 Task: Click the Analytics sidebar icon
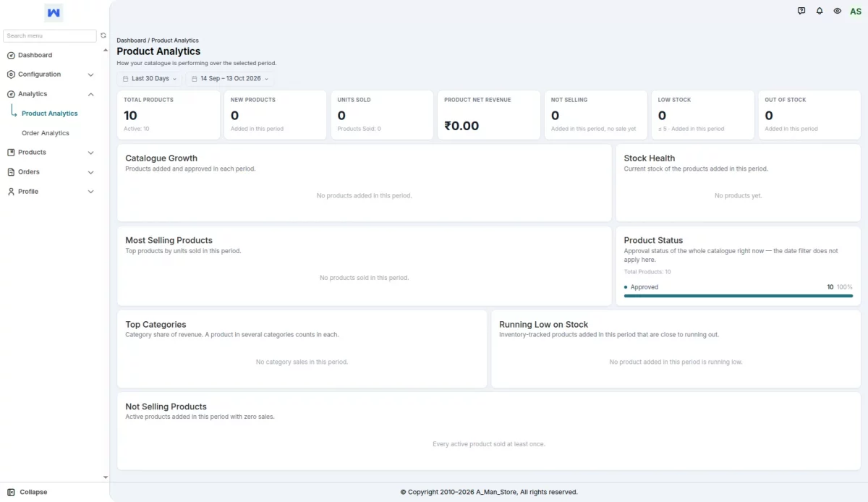pyautogui.click(x=11, y=94)
